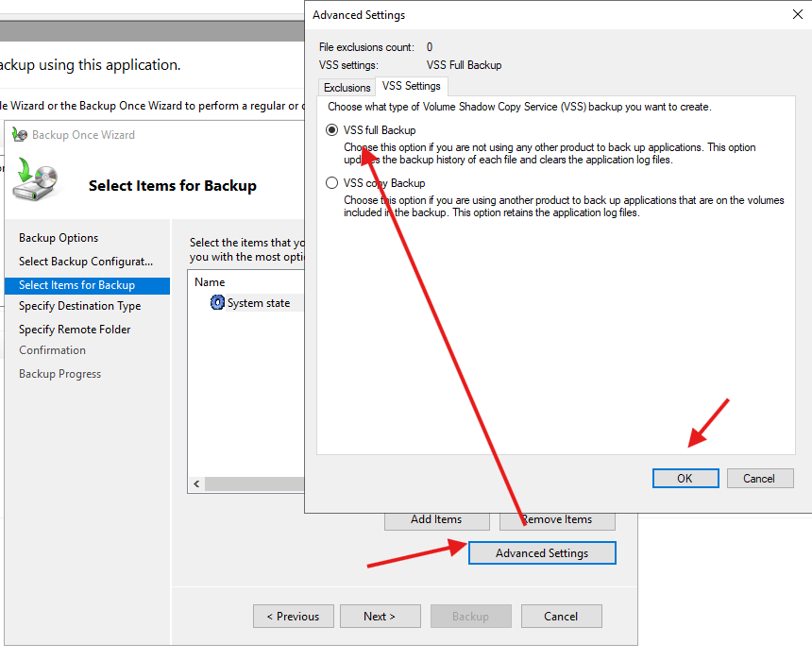
Task: Confirm Advanced Settings with OK
Action: click(685, 479)
